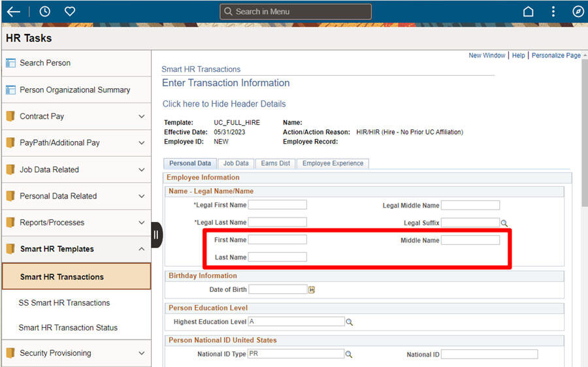588x367 pixels.
Task: Expand the Contract Pay chevron
Action: [x=142, y=116]
